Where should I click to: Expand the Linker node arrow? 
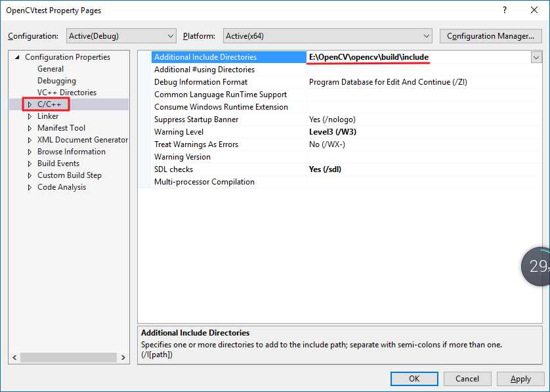(30, 116)
